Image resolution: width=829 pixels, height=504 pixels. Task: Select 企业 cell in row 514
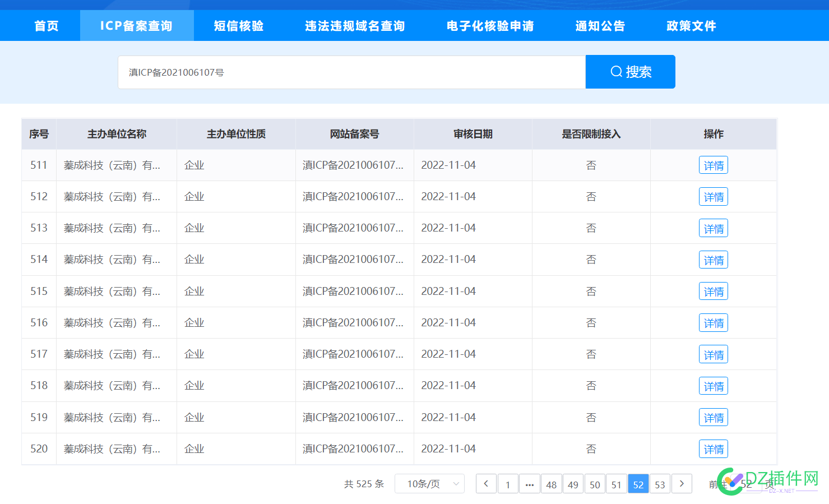coord(194,260)
